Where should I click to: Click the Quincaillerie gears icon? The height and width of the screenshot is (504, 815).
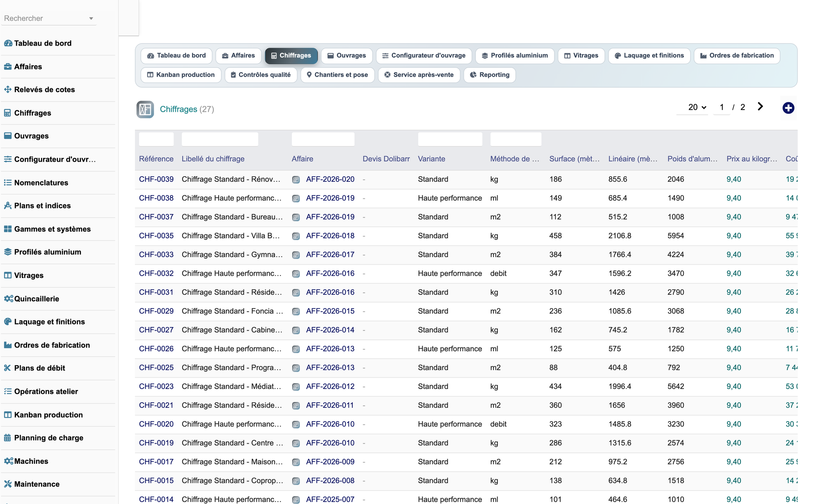[x=8, y=299]
